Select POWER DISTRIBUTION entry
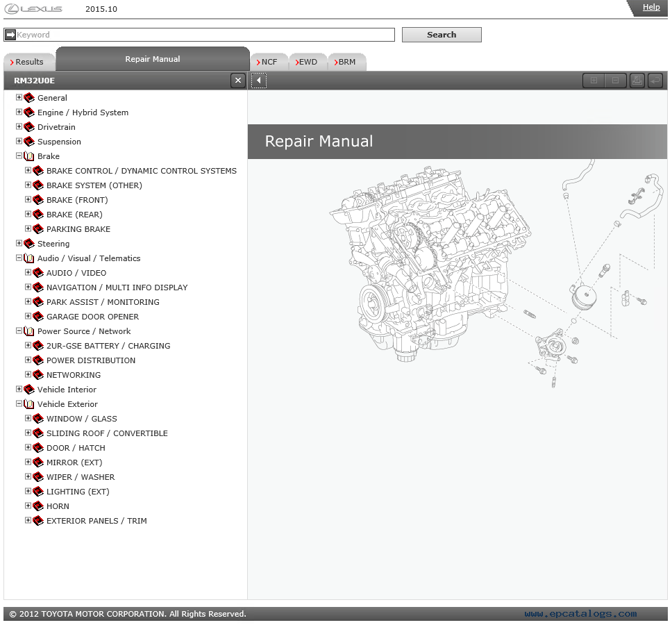672x625 pixels. point(91,360)
